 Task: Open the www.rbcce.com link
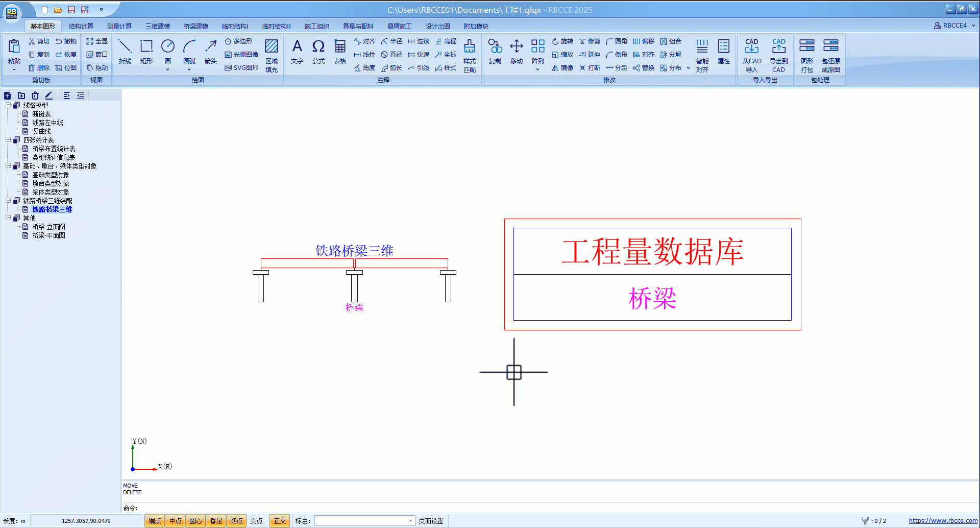943,521
